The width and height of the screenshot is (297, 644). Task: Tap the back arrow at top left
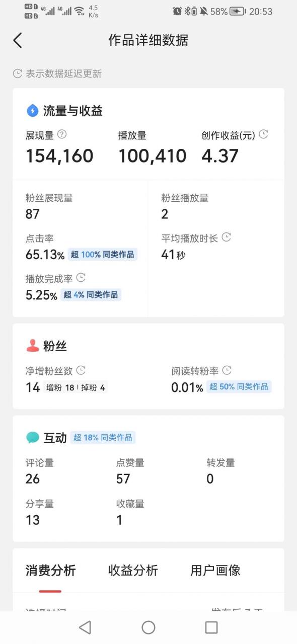(18, 40)
